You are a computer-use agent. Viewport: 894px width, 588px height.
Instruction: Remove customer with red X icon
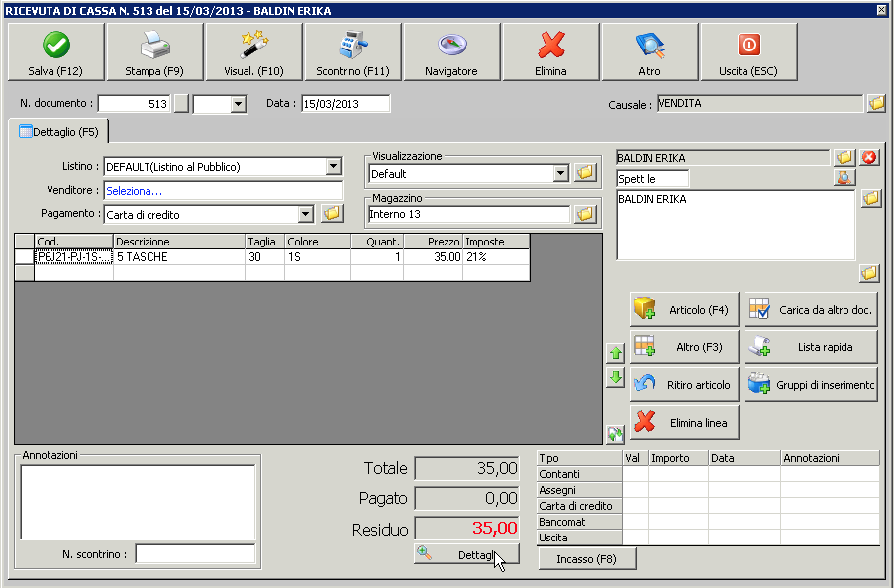pos(869,157)
